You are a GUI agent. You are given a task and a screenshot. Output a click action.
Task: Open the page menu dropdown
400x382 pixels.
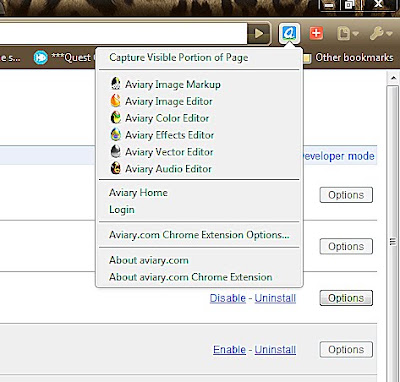(x=347, y=34)
